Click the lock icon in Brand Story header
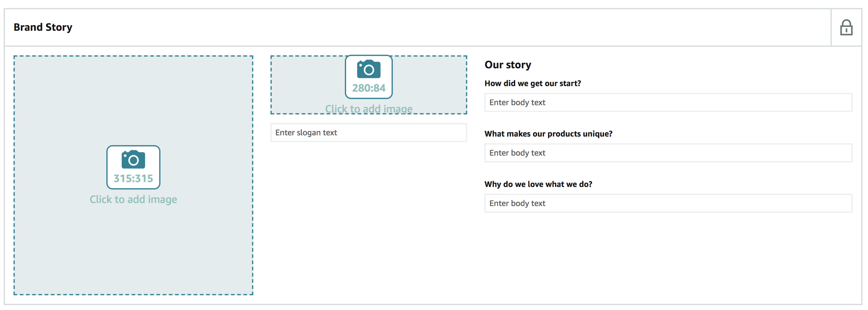 tap(846, 27)
